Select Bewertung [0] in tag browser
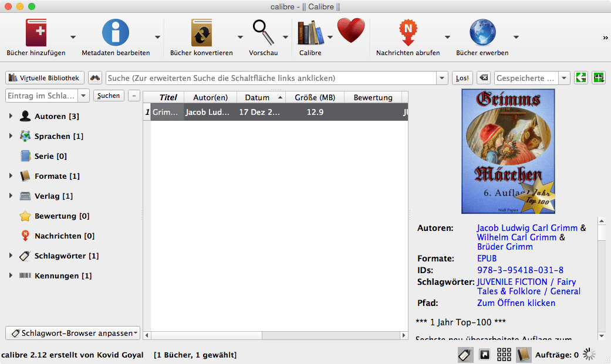The width and height of the screenshot is (611, 364). point(62,216)
